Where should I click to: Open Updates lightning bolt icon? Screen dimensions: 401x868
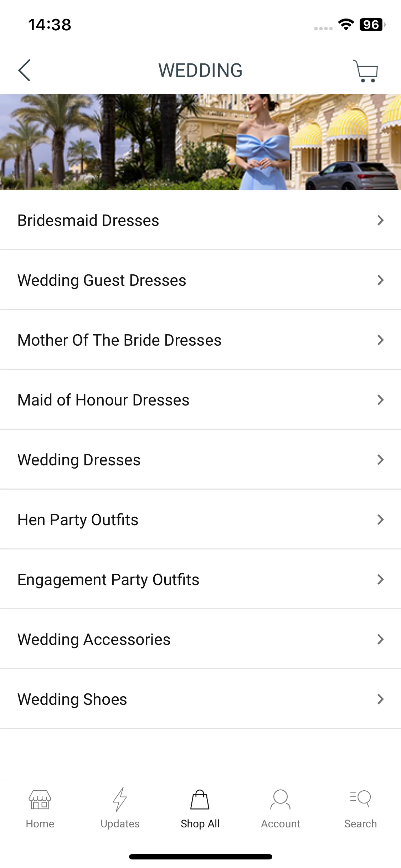pyautogui.click(x=120, y=799)
